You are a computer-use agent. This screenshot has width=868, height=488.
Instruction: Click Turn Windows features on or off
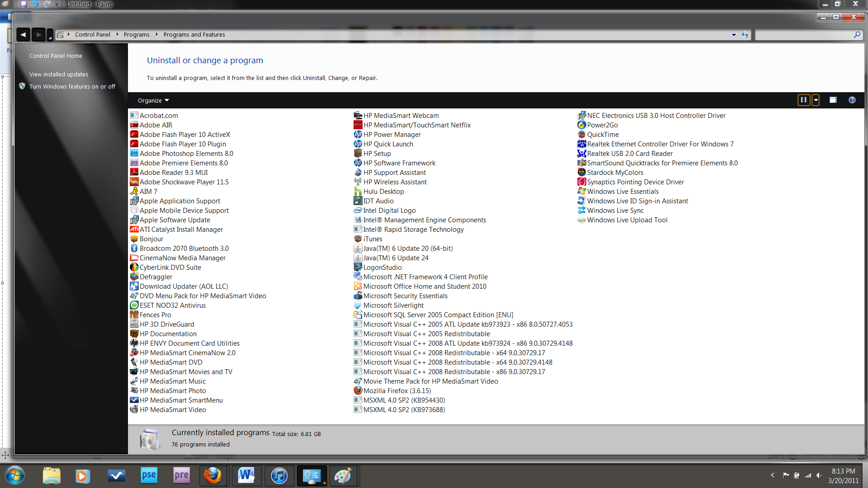[x=72, y=86]
